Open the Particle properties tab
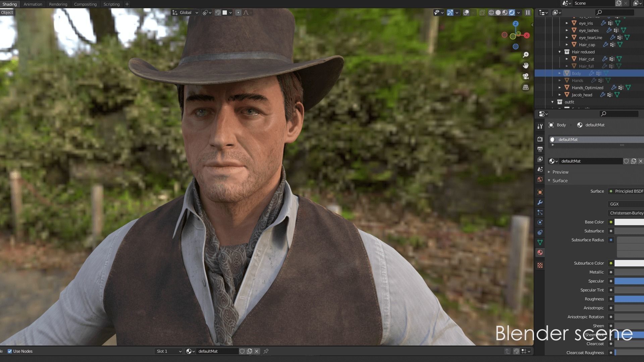Image resolution: width=644 pixels, height=362 pixels. click(540, 212)
